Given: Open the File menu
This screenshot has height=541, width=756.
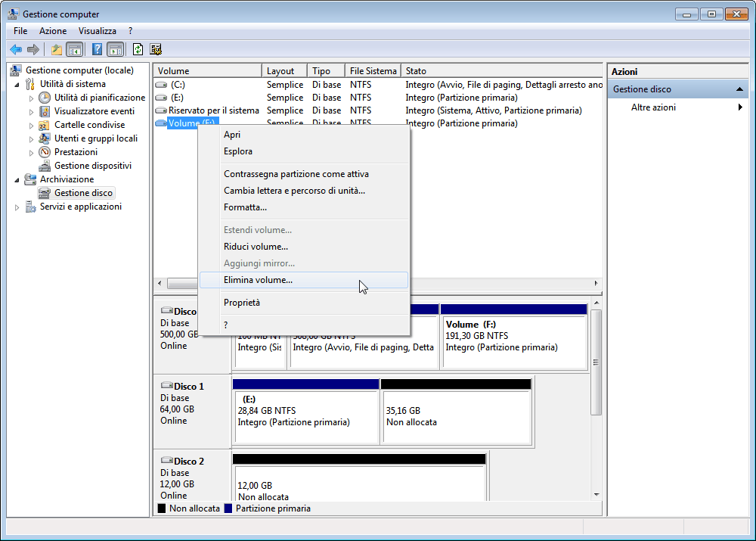Looking at the screenshot, I should 20,31.
